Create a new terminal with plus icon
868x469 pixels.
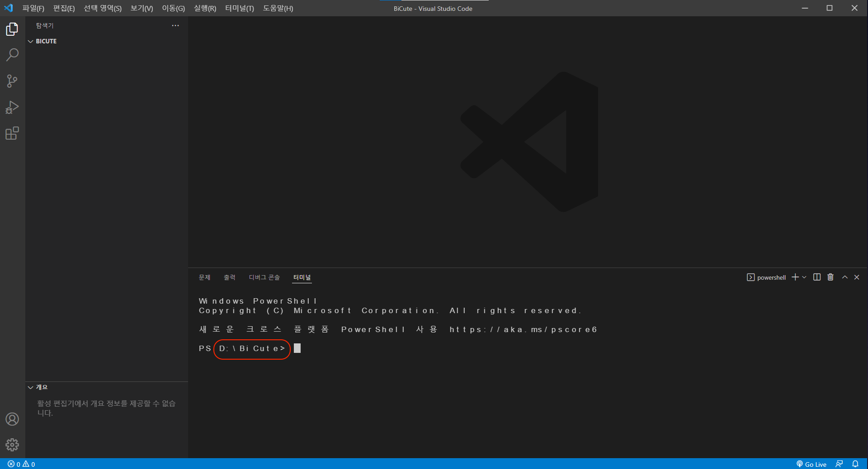click(x=795, y=277)
